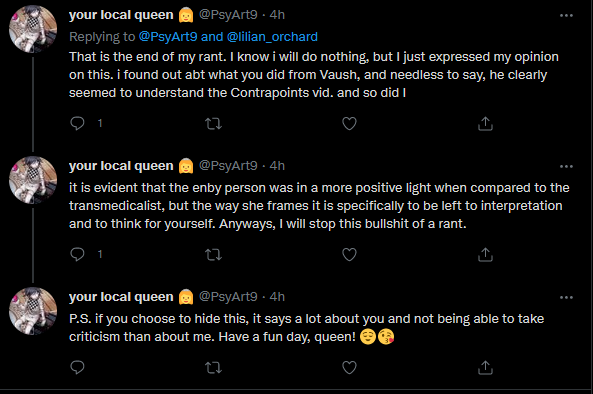Open more options for the first tweet
This screenshot has height=394, width=593.
tap(566, 16)
